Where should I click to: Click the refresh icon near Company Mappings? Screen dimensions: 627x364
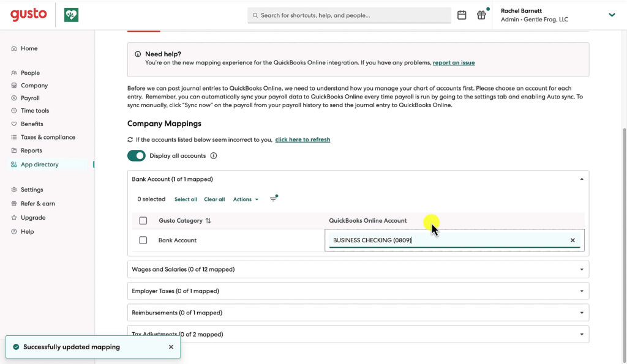pos(129,139)
